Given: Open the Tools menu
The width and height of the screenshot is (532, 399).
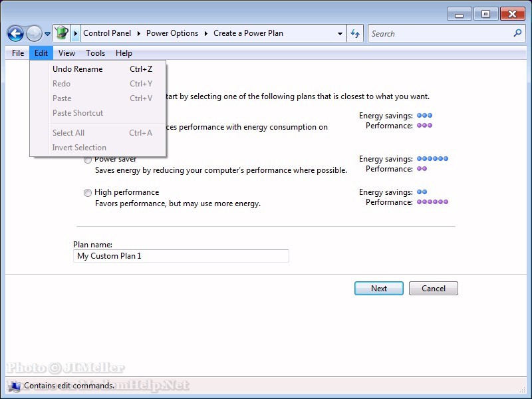Looking at the screenshot, I should [x=95, y=53].
